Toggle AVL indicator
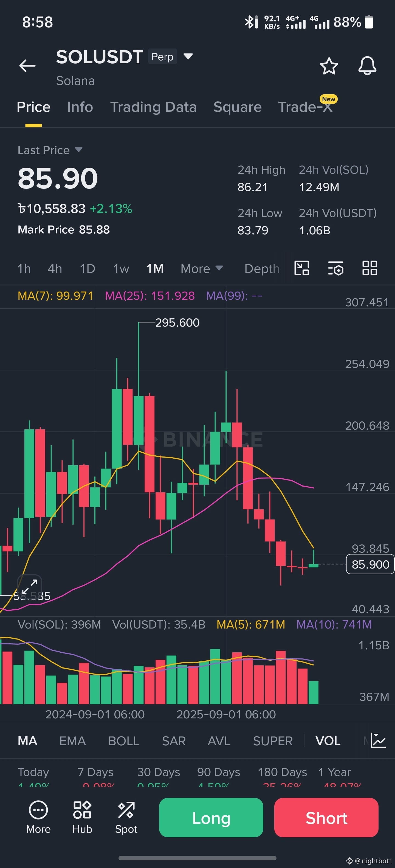 pos(219,741)
